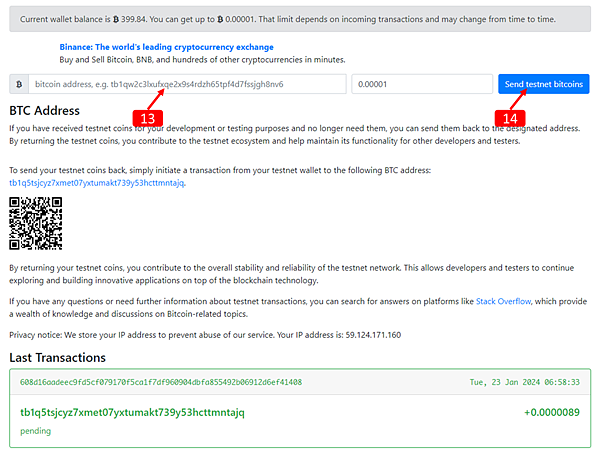The image size is (600, 451).
Task: Click the amount field showing 0.00001
Action: click(x=422, y=84)
